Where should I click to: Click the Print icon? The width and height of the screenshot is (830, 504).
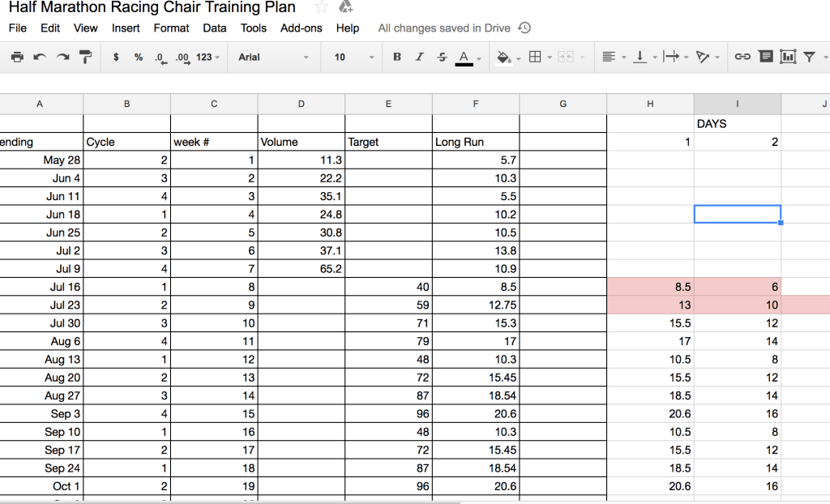(x=17, y=57)
